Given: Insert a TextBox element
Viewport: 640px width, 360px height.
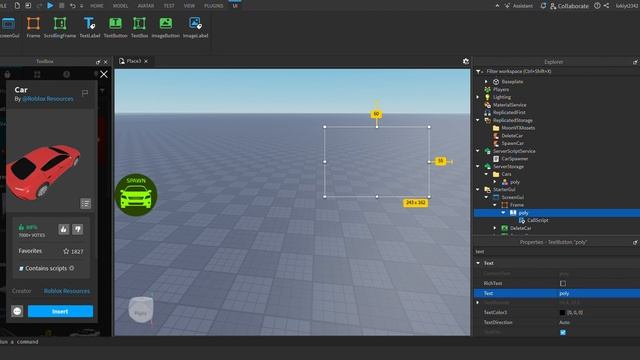Looking at the screenshot, I should pyautogui.click(x=139, y=27).
